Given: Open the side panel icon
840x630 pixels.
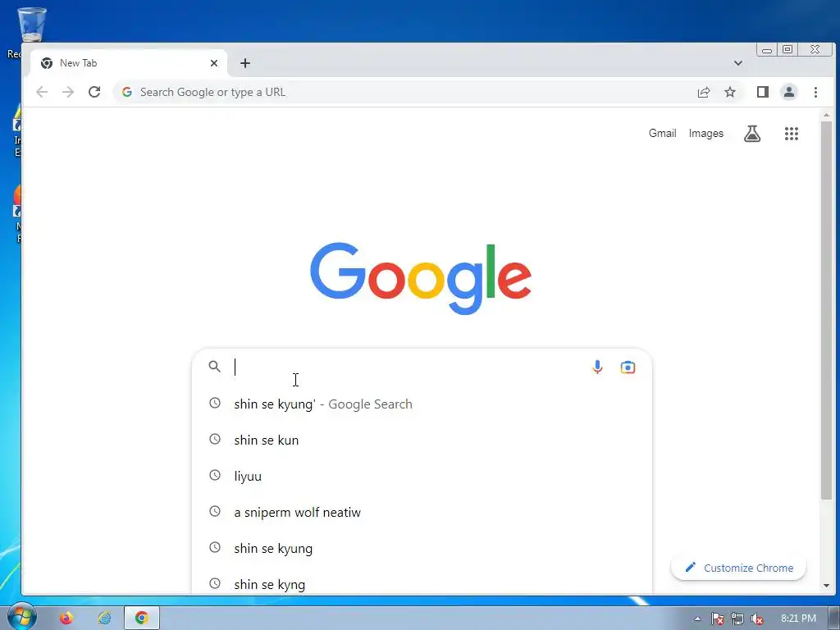Looking at the screenshot, I should [763, 92].
